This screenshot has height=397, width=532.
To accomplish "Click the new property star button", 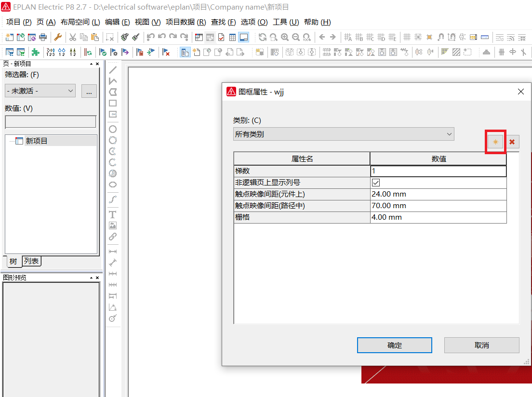I will tap(495, 142).
